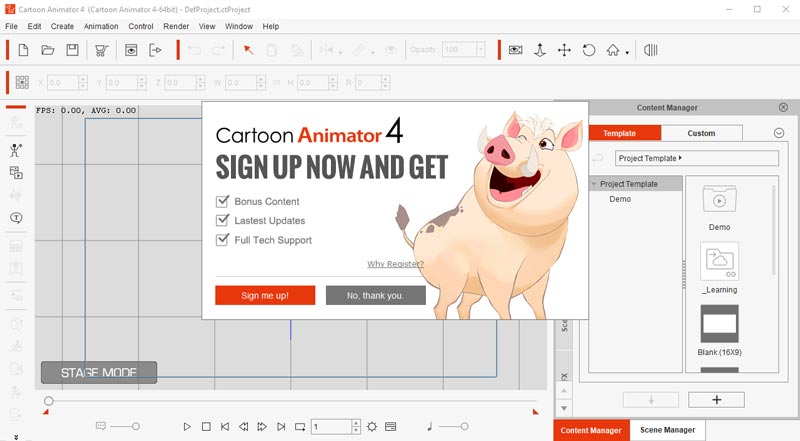This screenshot has width=800, height=441.
Task: Toggle loop playback icon
Action: [x=300, y=427]
